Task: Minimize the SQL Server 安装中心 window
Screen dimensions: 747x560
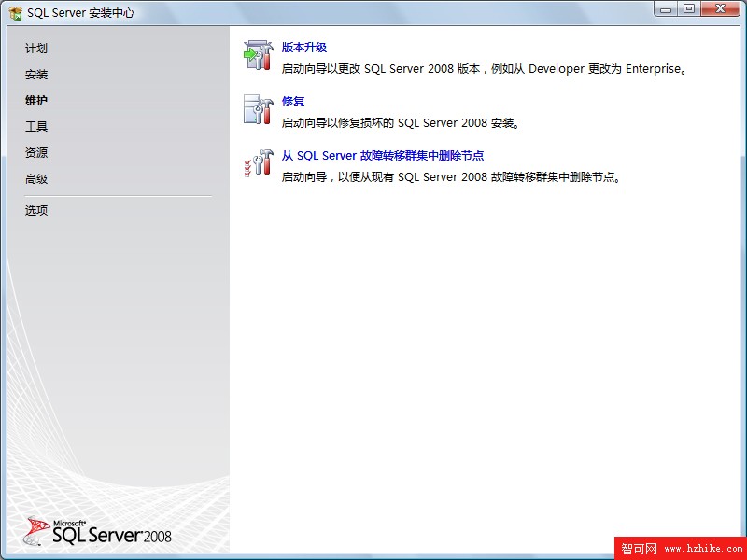Action: pyautogui.click(x=666, y=9)
